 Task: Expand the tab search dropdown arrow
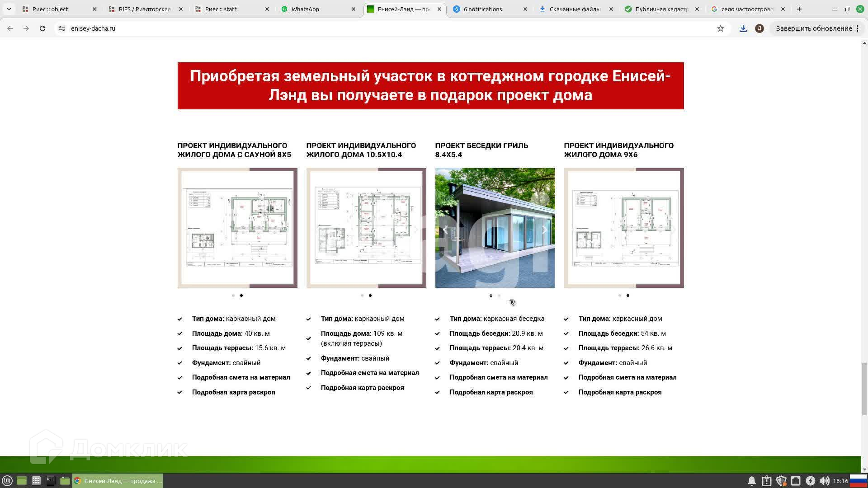9,9
